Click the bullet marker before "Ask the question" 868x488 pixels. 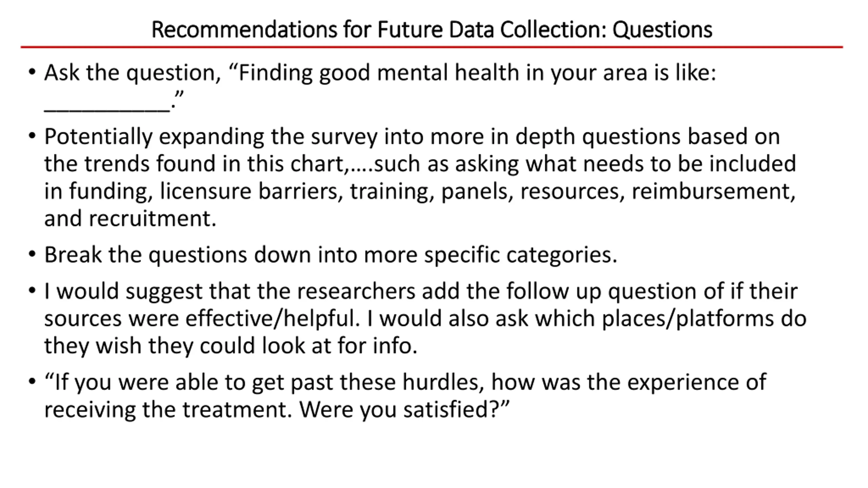[32, 72]
